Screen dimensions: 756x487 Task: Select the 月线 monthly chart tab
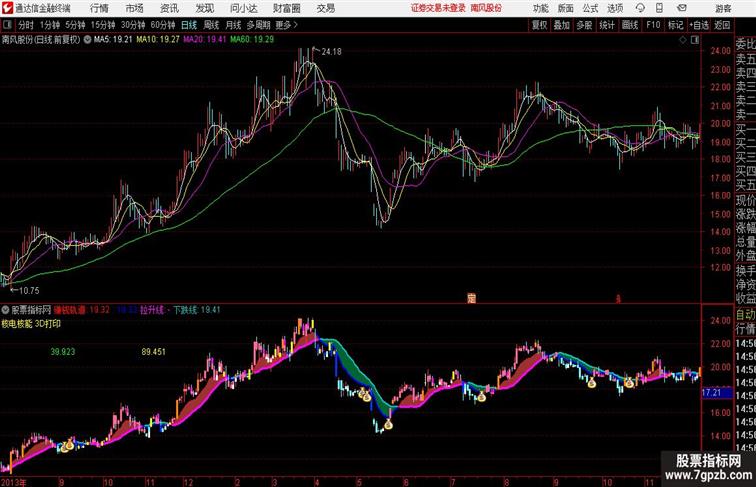click(x=233, y=25)
